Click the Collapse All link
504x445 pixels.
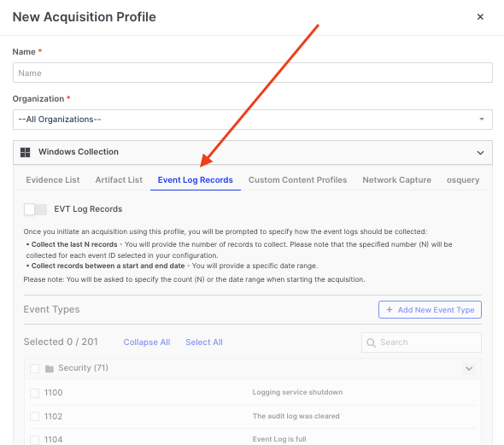click(147, 343)
